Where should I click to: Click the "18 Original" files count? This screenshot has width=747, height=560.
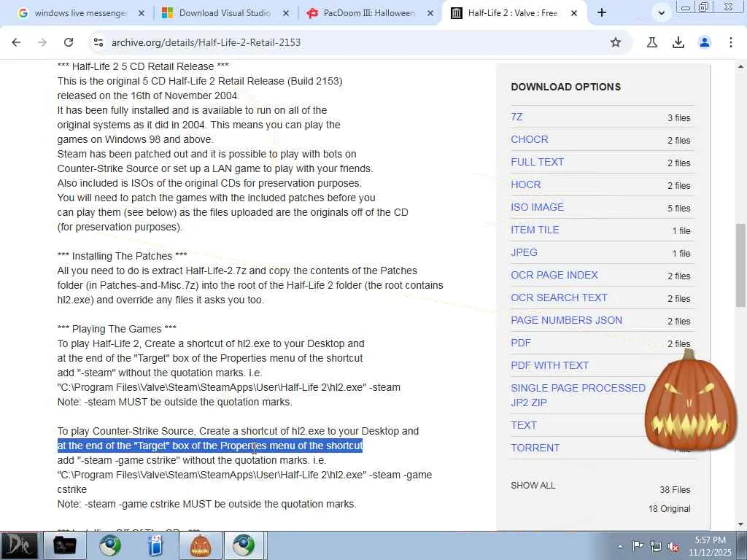click(669, 508)
